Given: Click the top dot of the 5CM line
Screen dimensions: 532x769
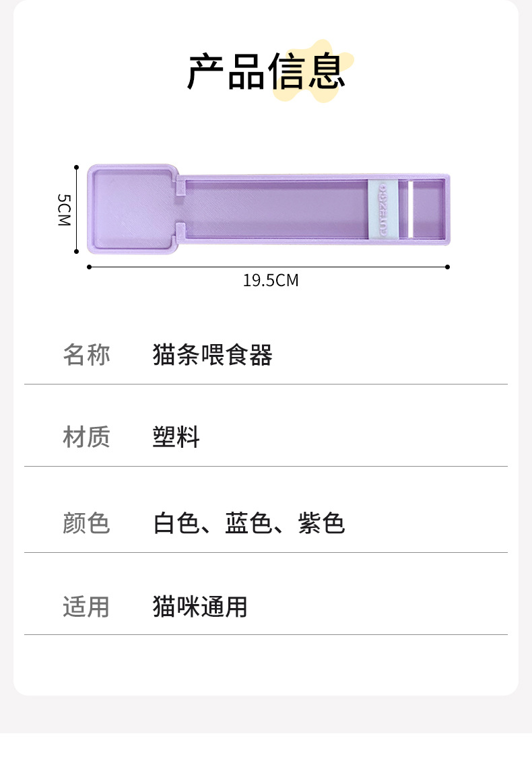Looking at the screenshot, I should [x=77, y=167].
